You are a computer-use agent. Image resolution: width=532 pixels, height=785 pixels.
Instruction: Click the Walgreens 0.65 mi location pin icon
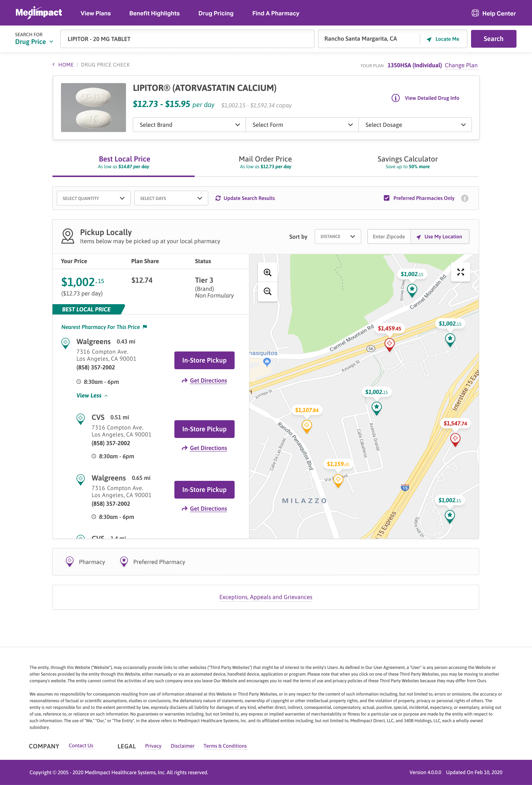click(81, 480)
